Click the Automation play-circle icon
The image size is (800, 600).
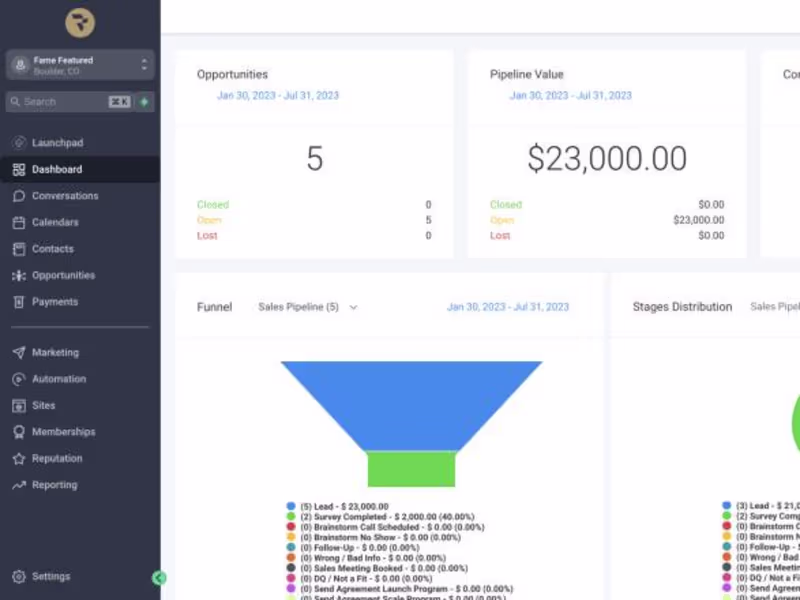(19, 379)
